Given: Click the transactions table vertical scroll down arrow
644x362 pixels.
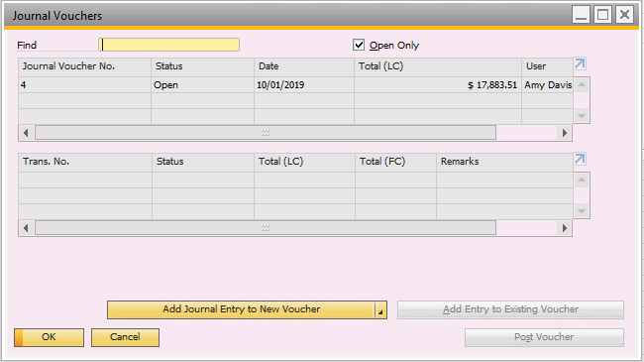Looking at the screenshot, I should coord(582,210).
